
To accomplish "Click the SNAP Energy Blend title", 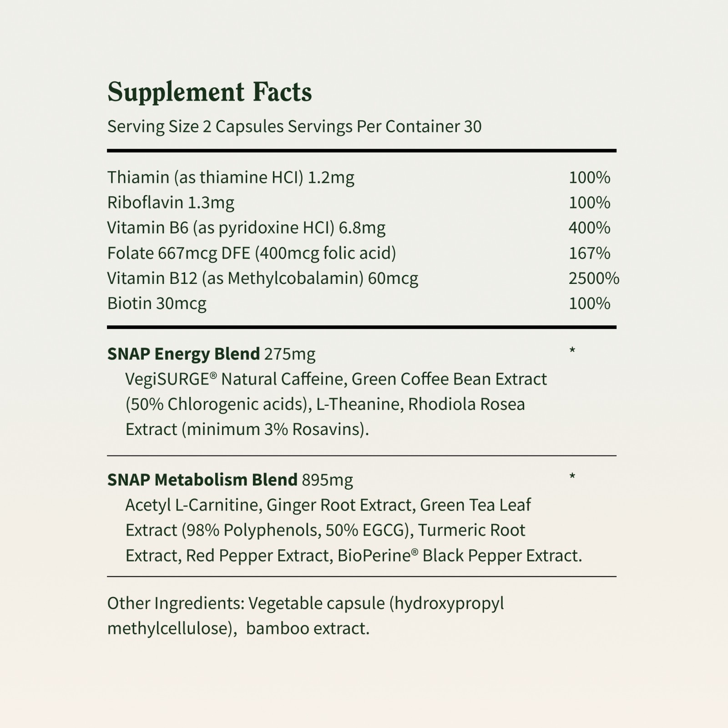I will tap(183, 354).
